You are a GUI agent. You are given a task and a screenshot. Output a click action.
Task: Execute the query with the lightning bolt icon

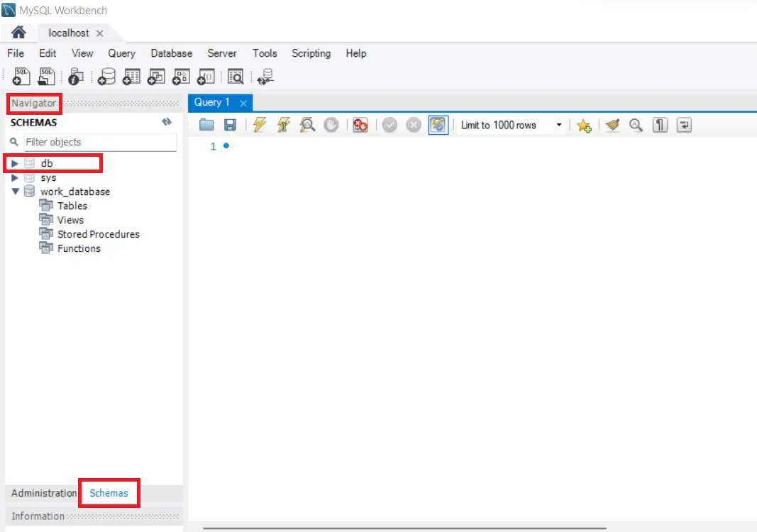pyautogui.click(x=259, y=125)
